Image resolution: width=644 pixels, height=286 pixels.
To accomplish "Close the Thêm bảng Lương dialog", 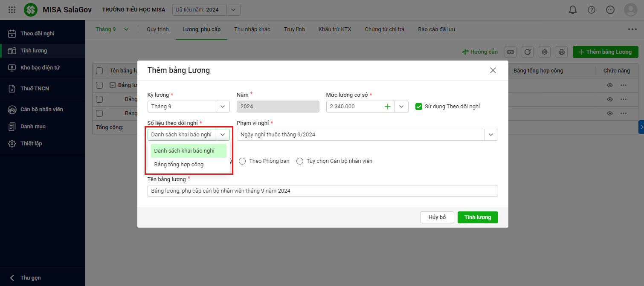I will (493, 70).
